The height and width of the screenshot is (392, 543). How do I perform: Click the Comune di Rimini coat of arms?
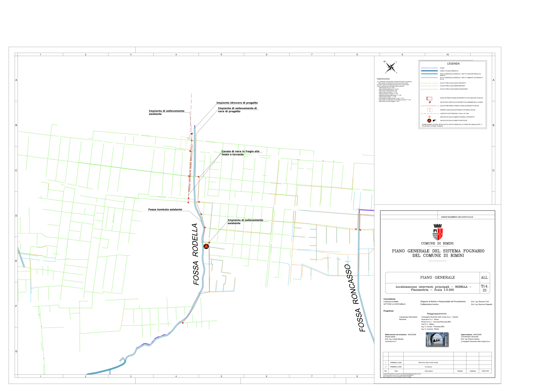click(437, 232)
